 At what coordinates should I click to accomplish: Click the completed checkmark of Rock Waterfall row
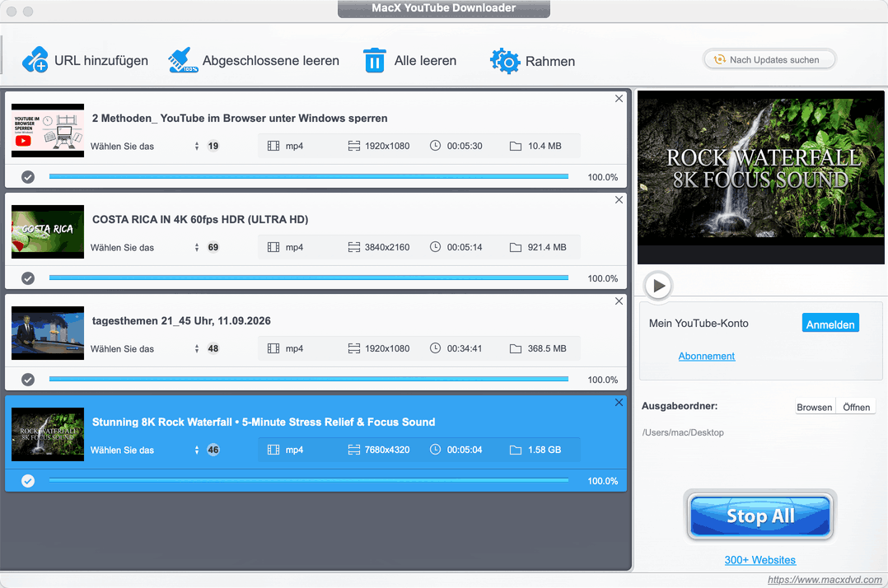[28, 481]
